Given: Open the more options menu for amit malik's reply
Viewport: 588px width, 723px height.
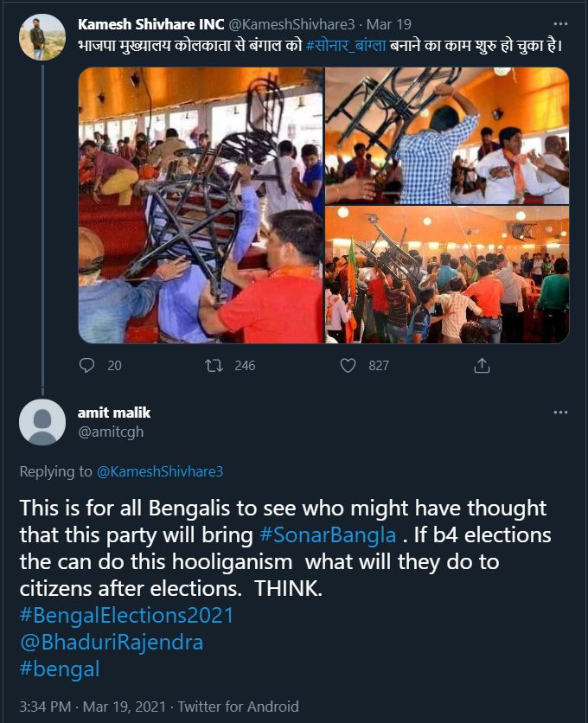Looking at the screenshot, I should [x=560, y=413].
